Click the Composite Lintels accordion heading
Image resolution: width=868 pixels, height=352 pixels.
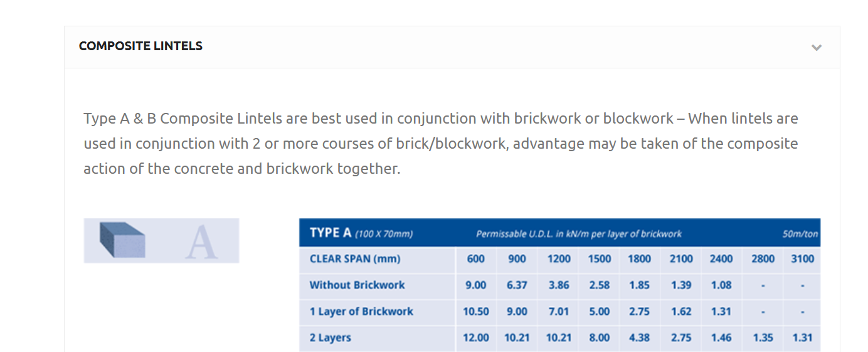tap(140, 46)
